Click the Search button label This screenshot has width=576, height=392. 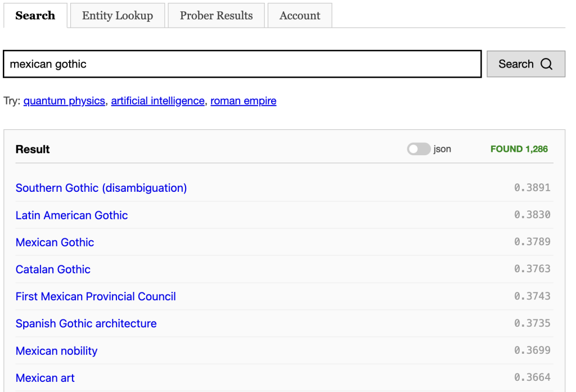(x=516, y=64)
